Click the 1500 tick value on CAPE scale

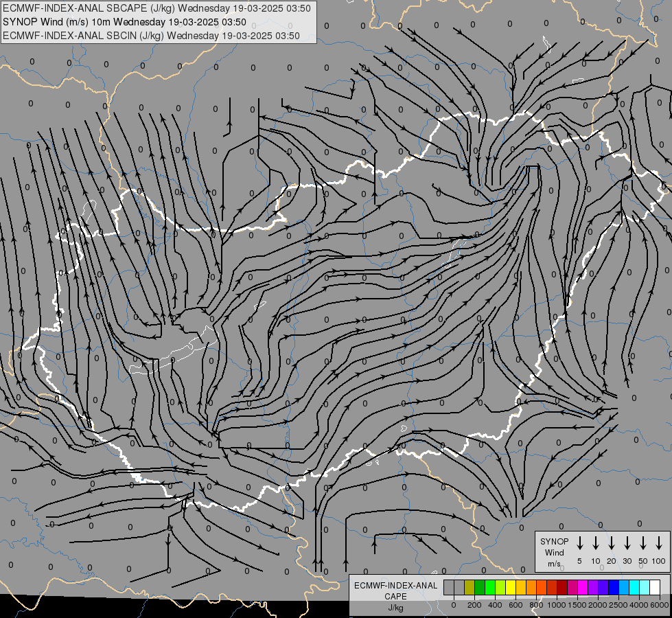pos(577,605)
